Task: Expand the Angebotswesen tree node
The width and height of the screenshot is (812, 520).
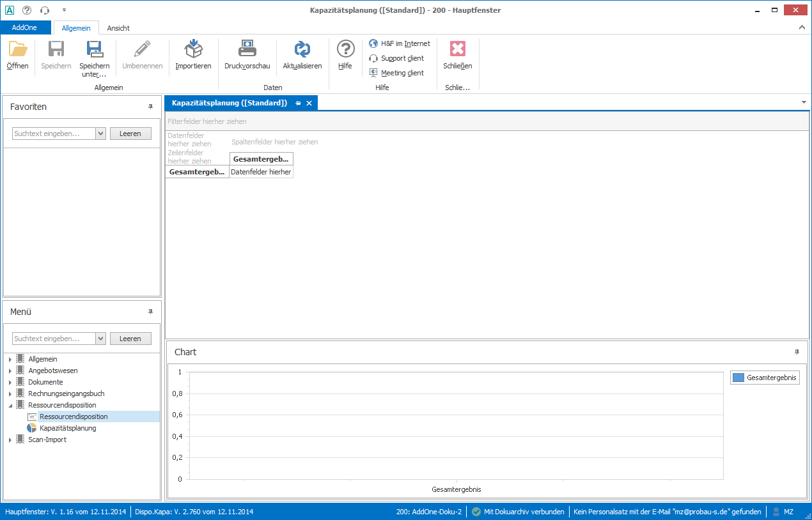Action: tap(10, 371)
